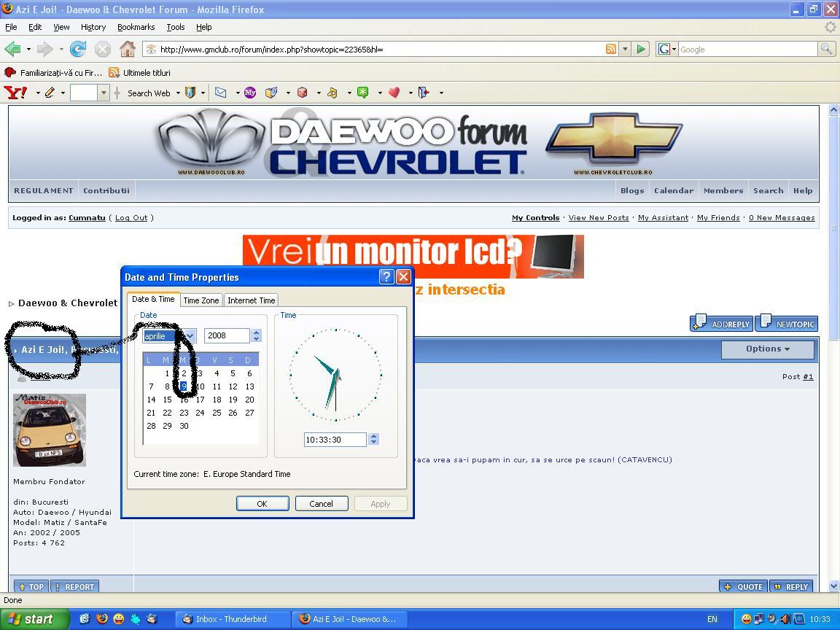Viewport: 840px width, 630px height.
Task: Open the File menu
Action: click(x=11, y=27)
